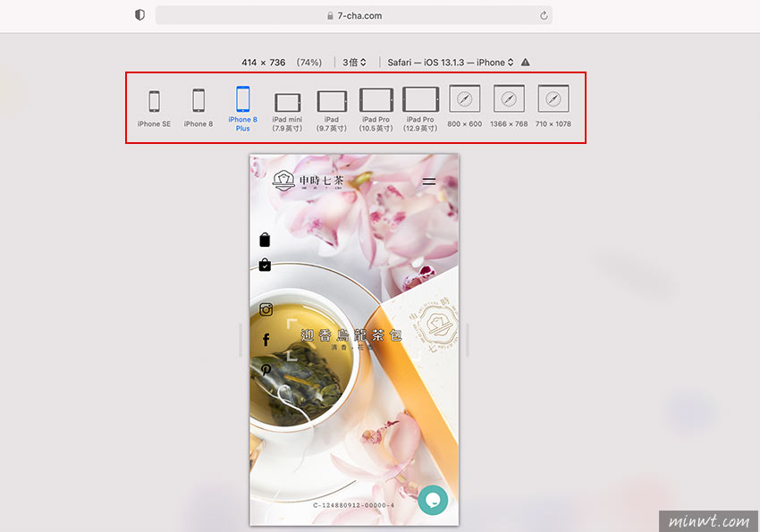
Task: Open the teal chat bubble button
Action: [x=433, y=500]
